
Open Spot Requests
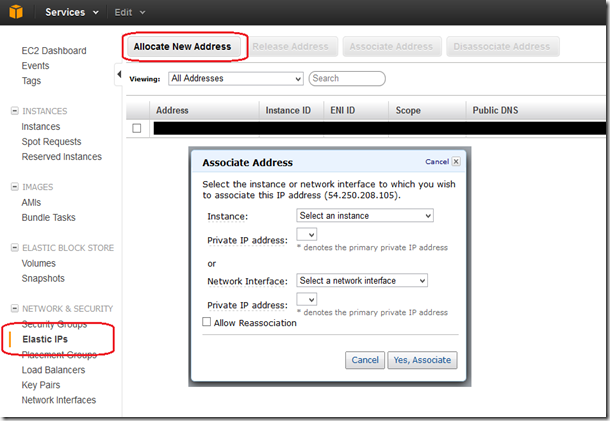(51, 142)
